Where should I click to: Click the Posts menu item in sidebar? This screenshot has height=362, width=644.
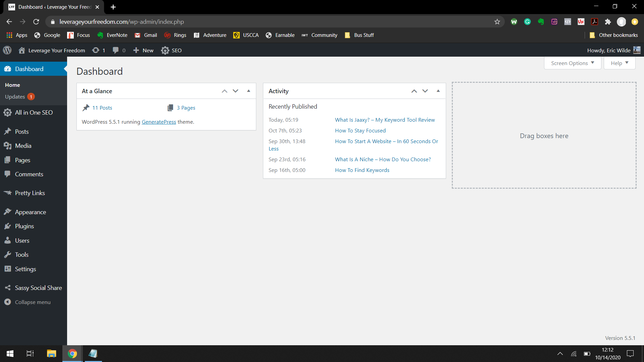(21, 131)
